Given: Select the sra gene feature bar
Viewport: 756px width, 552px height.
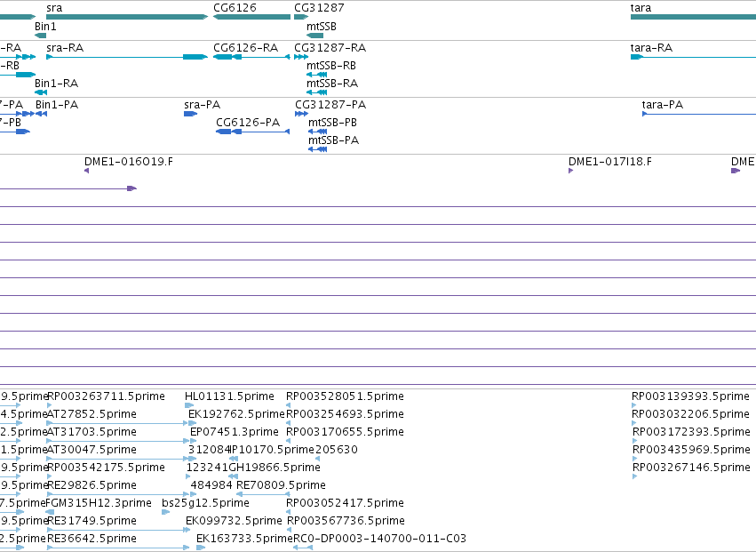Looking at the screenshot, I should [127, 17].
